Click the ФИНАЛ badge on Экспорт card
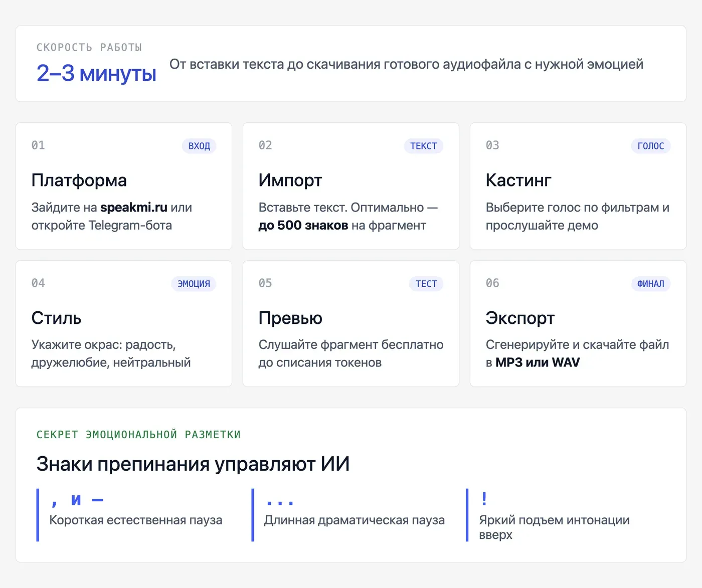This screenshot has width=702, height=588. coord(651,284)
